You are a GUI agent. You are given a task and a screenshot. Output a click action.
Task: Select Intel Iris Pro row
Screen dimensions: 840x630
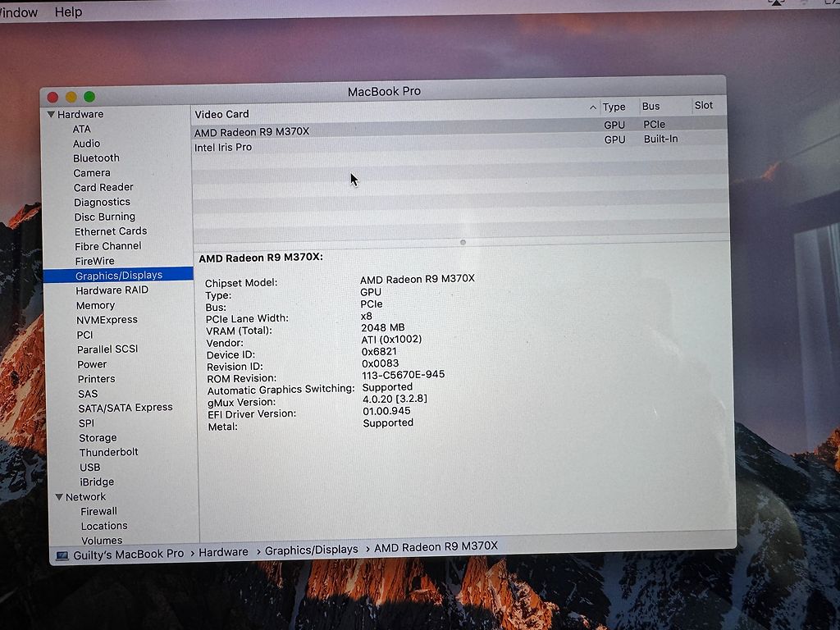pos(459,144)
